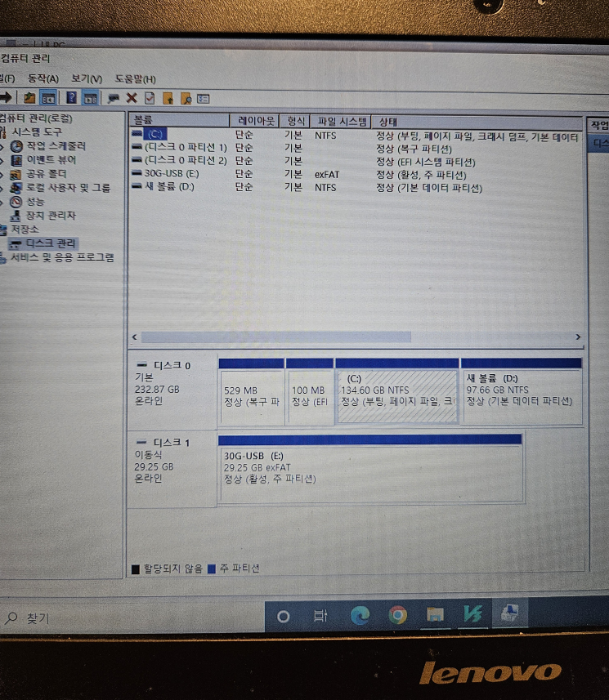This screenshot has width=609, height=700.
Task: Open File Explorer from the taskbar
Action: (x=434, y=615)
